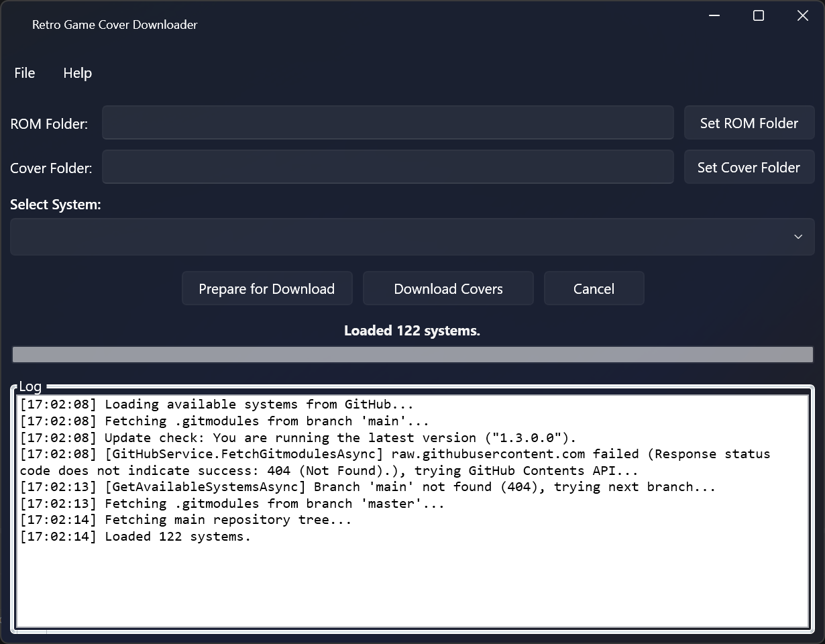This screenshot has width=825, height=644.
Task: Maximize the application window
Action: [x=759, y=15]
